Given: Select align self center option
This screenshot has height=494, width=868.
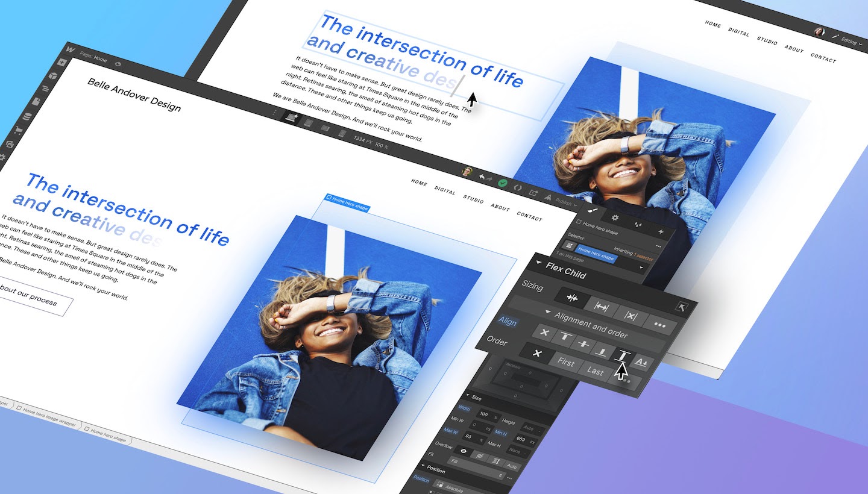Looking at the screenshot, I should pyautogui.click(x=584, y=344).
